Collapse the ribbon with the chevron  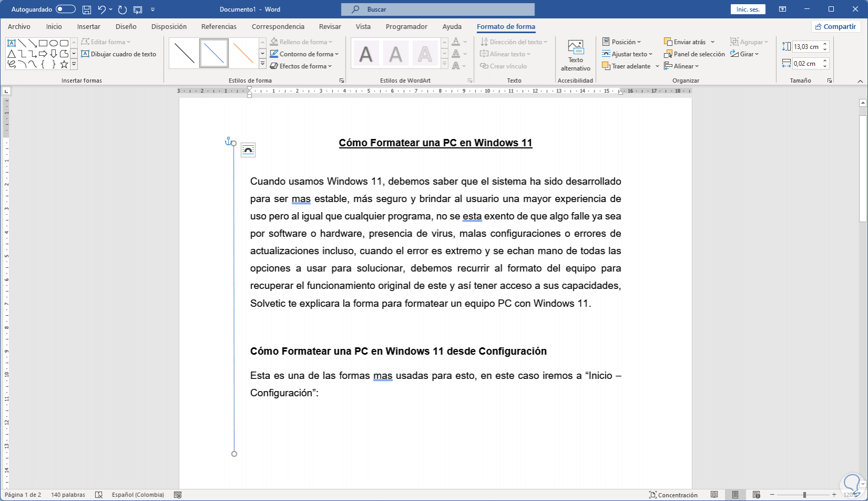[861, 81]
